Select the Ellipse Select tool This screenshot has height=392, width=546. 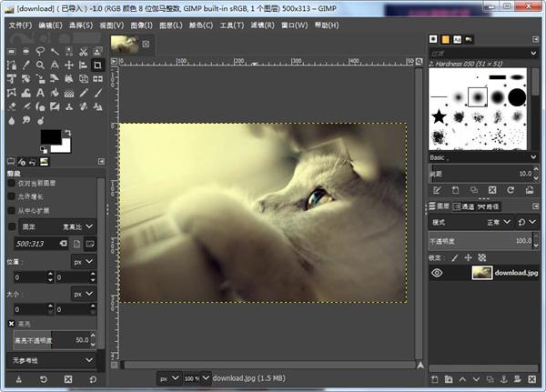tap(25, 52)
